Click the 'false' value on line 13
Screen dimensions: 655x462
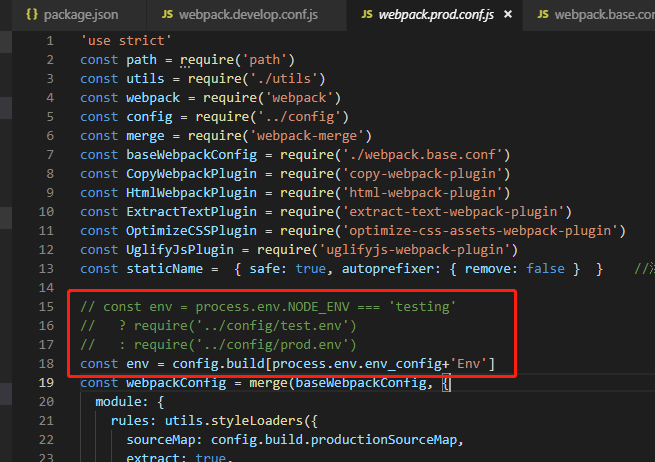[x=545, y=269]
